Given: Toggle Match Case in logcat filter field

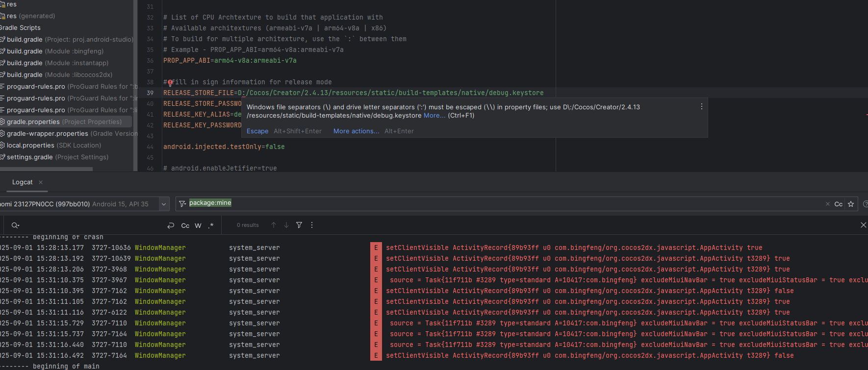Looking at the screenshot, I should [839, 204].
